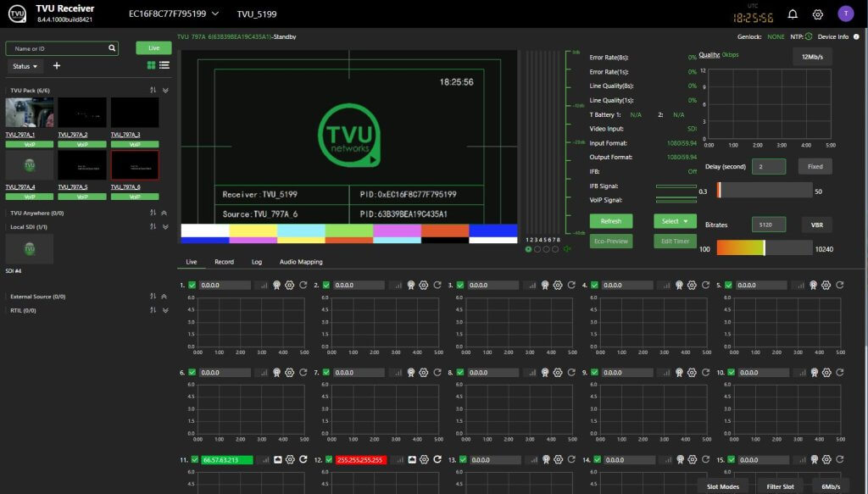This screenshot has height=494, width=868.
Task: Open the user avatar menu
Action: [845, 14]
